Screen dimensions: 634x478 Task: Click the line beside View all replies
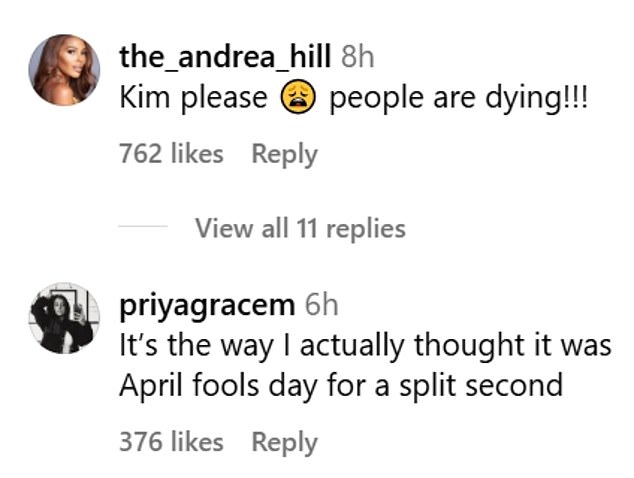(142, 228)
